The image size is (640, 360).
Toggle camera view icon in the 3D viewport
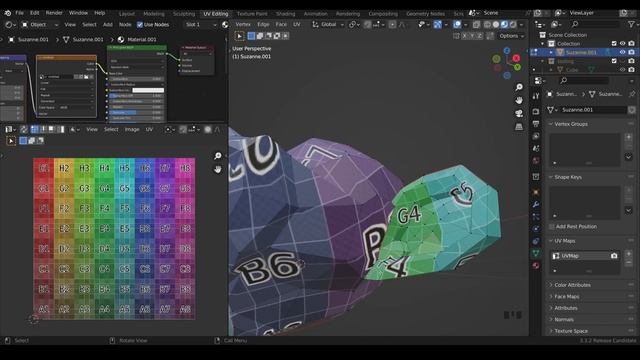pos(519,113)
